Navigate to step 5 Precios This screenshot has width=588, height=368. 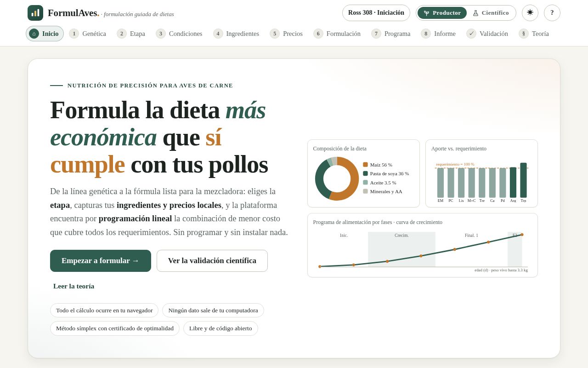(x=286, y=34)
